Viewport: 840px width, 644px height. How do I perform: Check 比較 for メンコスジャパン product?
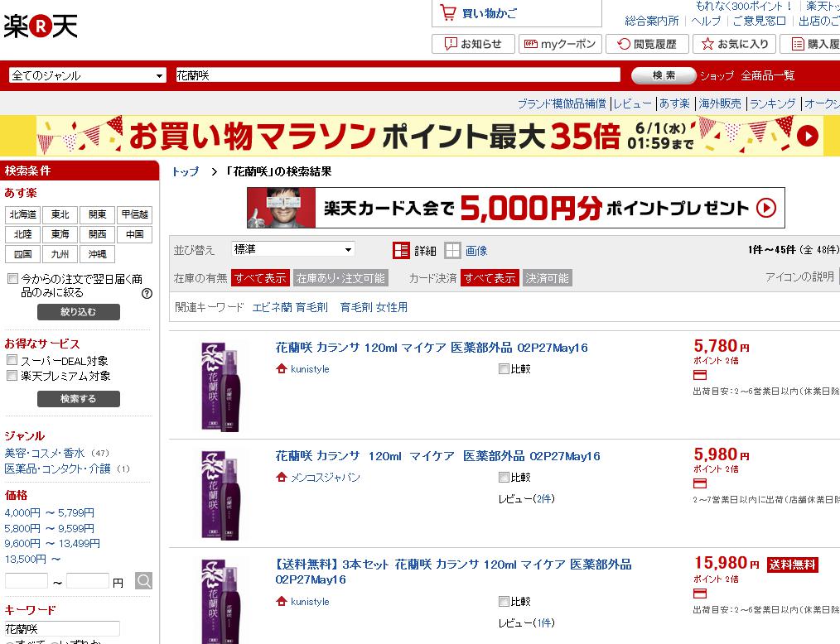point(504,477)
